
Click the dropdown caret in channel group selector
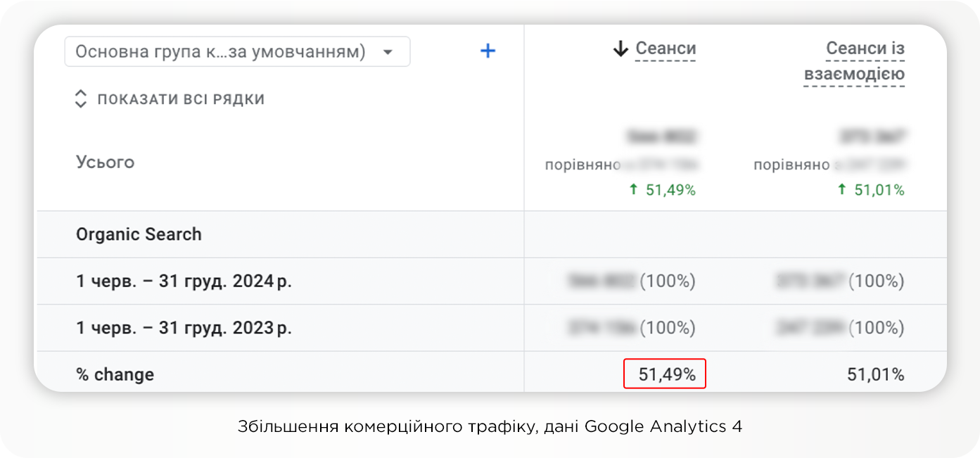pos(388,52)
